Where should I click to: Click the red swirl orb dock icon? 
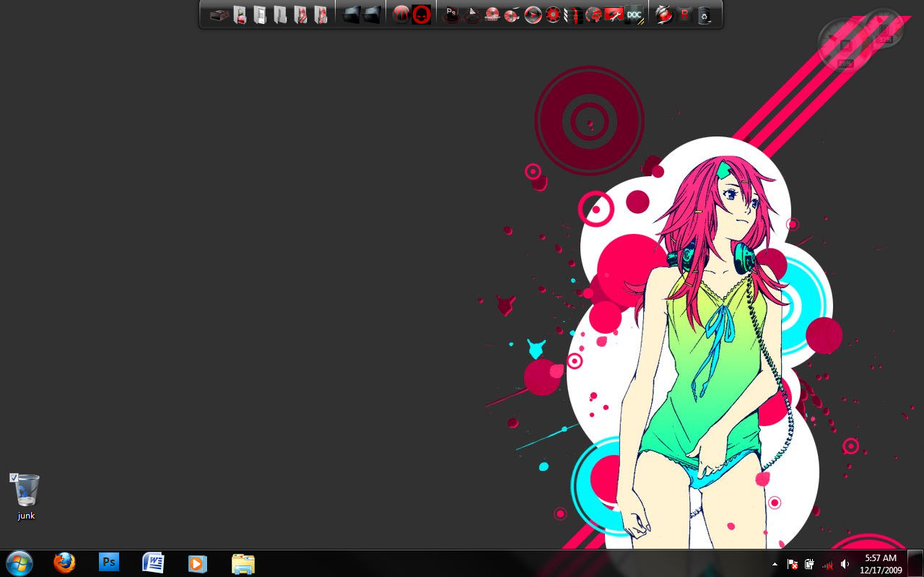click(x=664, y=14)
